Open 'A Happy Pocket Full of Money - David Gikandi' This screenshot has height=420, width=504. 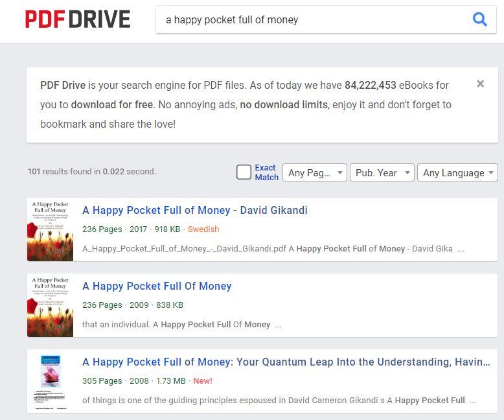coord(195,210)
